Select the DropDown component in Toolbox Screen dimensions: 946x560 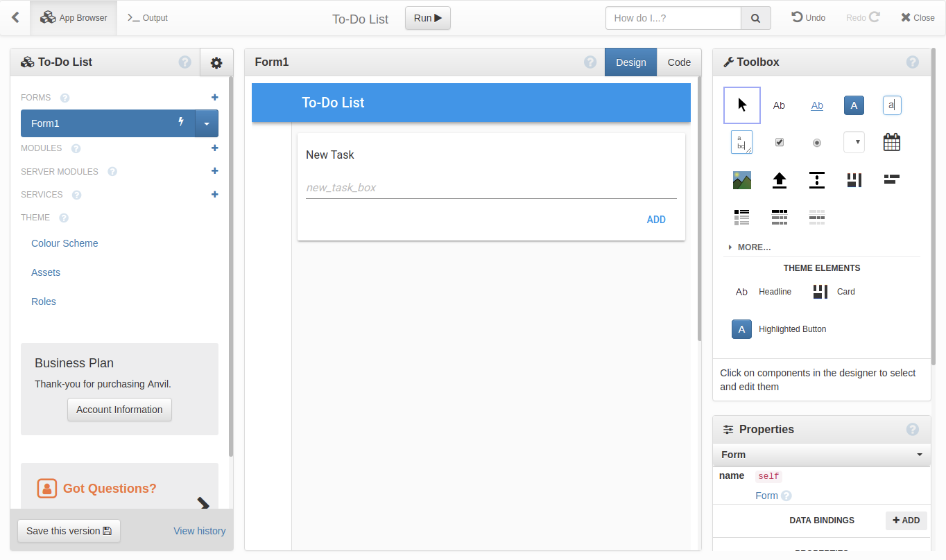click(x=854, y=142)
